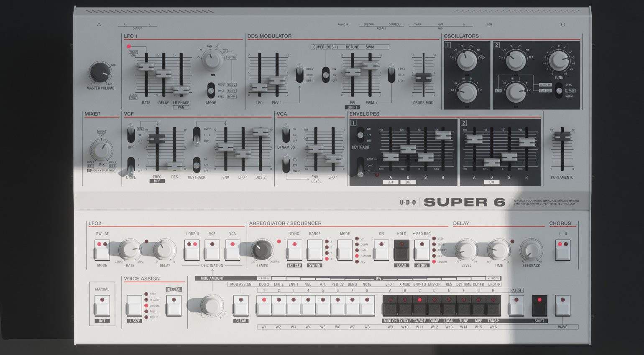Flip the ENV 1 / Both / LFO 1 PWM source switch
This screenshot has width=644, height=355.
[391, 74]
